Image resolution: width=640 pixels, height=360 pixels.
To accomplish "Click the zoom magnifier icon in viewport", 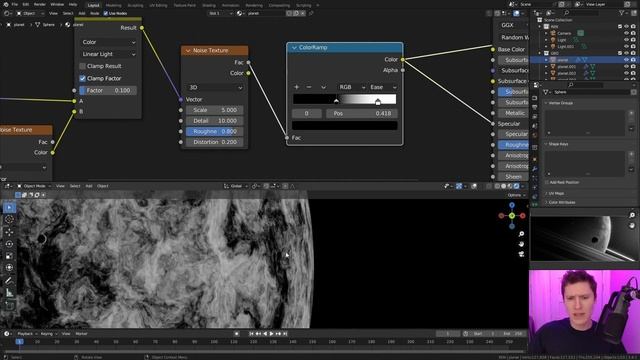I will [521, 234].
